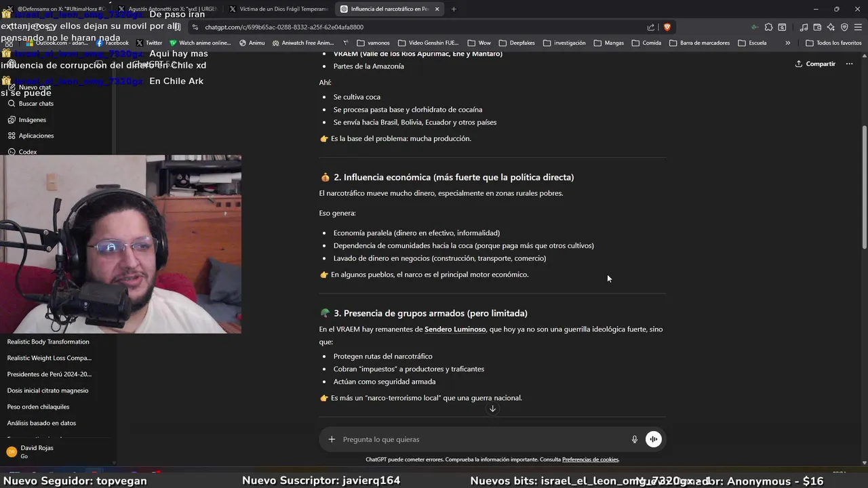Open the Animu bookmark
The width and height of the screenshot is (868, 488).
tap(252, 43)
